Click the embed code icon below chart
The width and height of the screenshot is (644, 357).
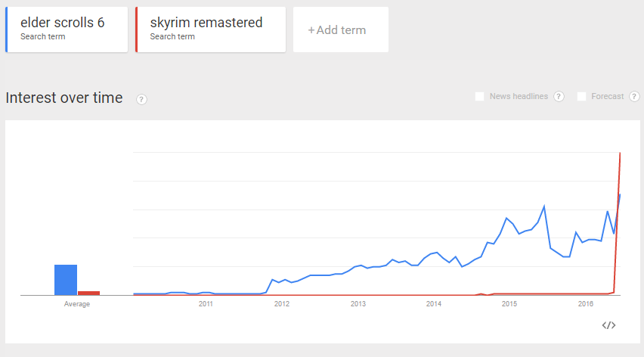(608, 325)
